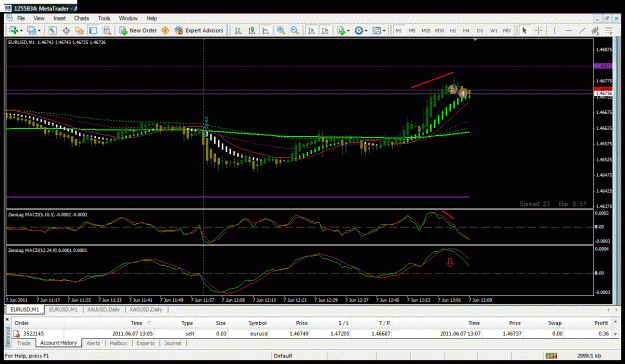Switch chart to bar chart mode
Viewport: 625px width, 364px height.
point(238,30)
